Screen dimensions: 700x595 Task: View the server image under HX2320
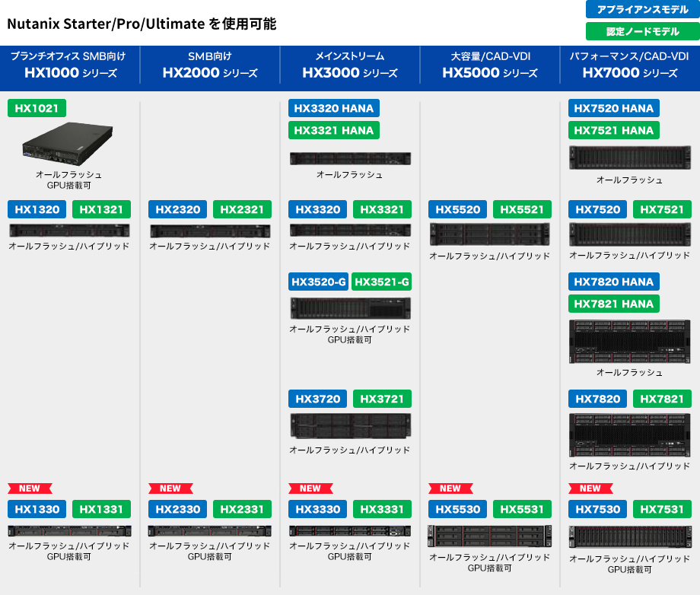(210, 231)
